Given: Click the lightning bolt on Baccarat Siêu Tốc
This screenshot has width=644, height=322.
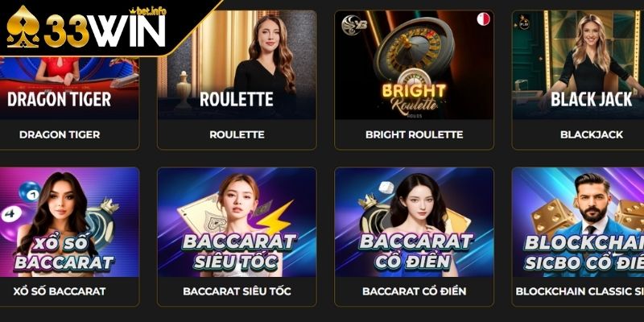Looking at the screenshot, I should 275,217.
